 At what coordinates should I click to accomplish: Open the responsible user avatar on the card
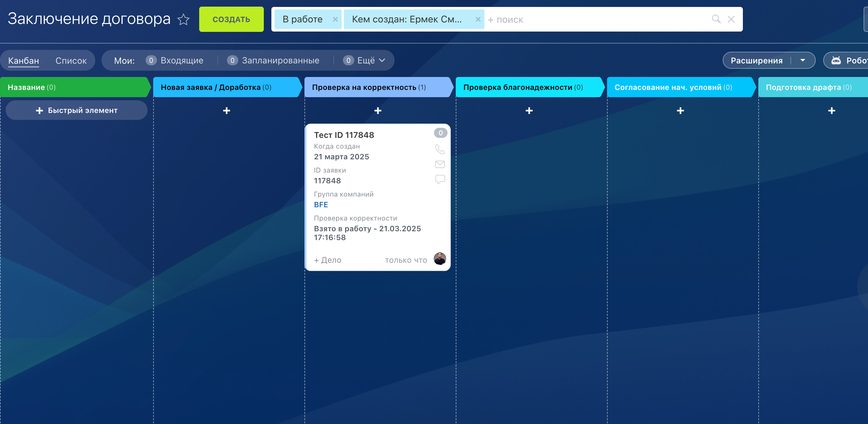(x=439, y=259)
